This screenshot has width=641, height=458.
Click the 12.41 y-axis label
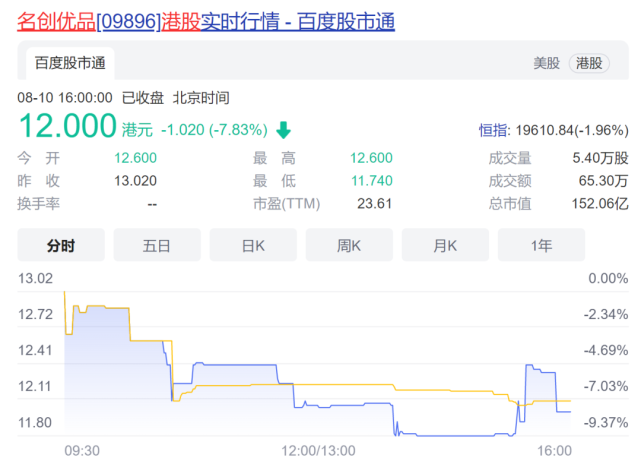[x=35, y=351]
